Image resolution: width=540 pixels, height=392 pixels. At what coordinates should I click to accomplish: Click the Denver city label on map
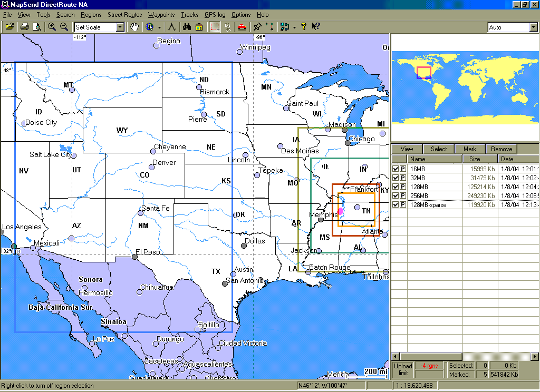tap(164, 162)
